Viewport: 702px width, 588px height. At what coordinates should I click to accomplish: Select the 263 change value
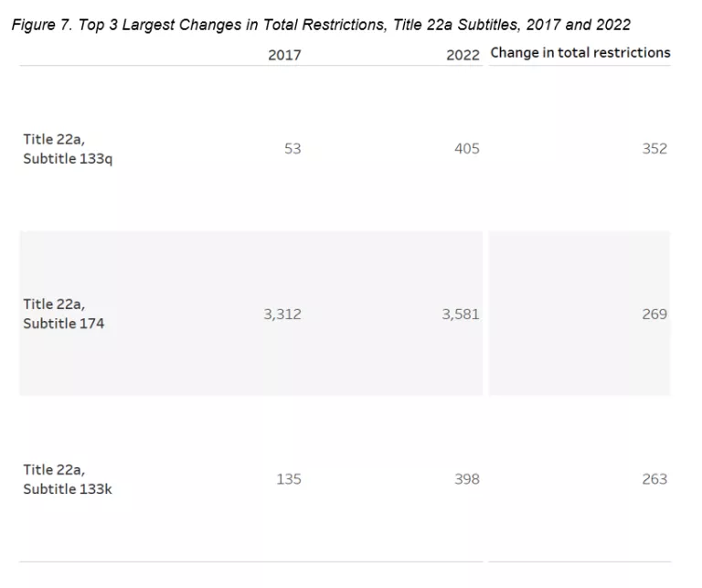tap(654, 479)
